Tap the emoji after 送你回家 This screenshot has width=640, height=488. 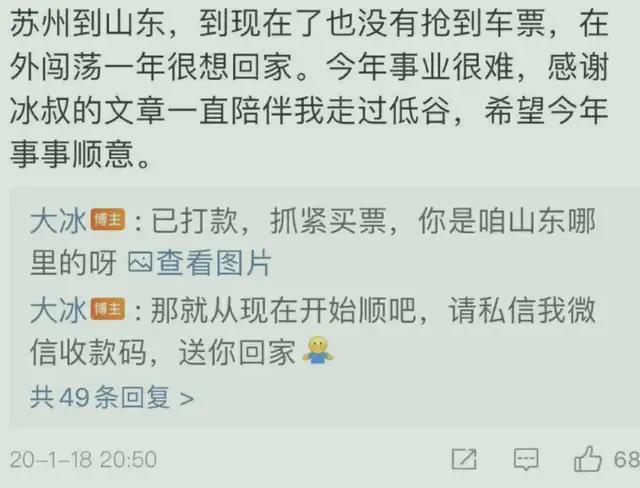[x=318, y=350]
